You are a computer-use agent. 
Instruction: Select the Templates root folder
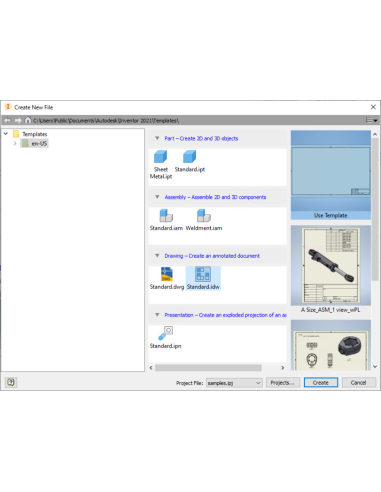tap(30, 134)
